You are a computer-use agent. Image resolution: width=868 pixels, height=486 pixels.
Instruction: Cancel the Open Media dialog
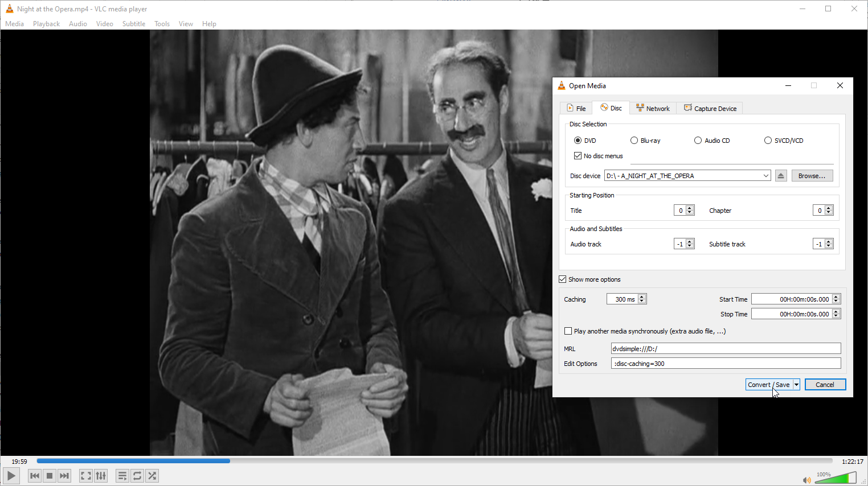[x=825, y=385]
